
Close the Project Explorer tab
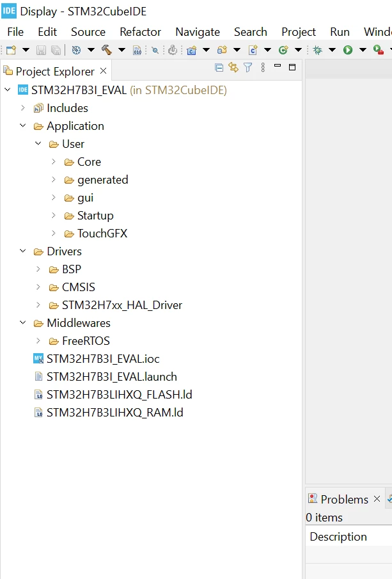coord(104,70)
